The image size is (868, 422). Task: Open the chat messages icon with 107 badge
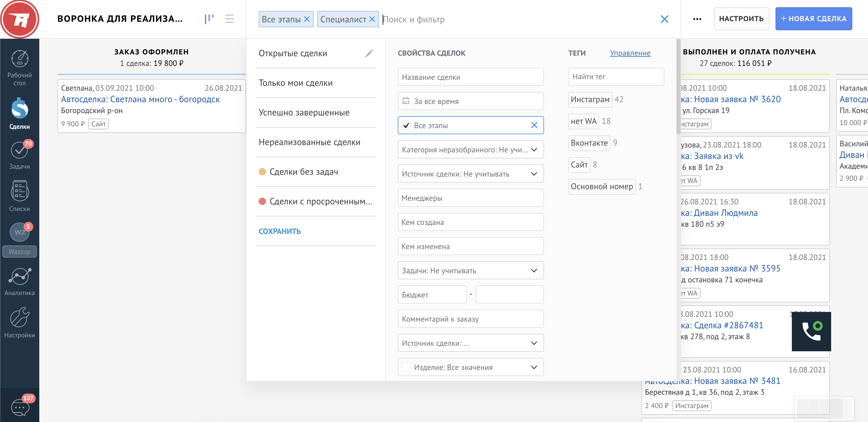pos(20,407)
